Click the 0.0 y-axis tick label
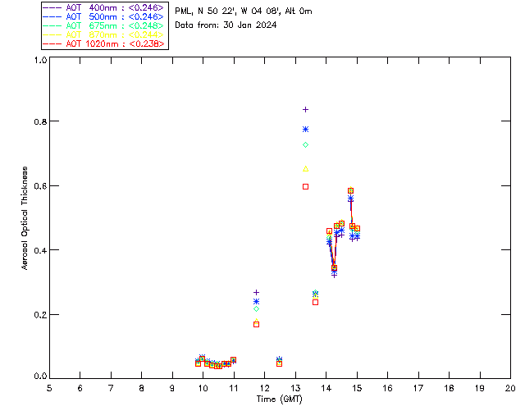This screenshot has width=525, height=420. point(40,377)
